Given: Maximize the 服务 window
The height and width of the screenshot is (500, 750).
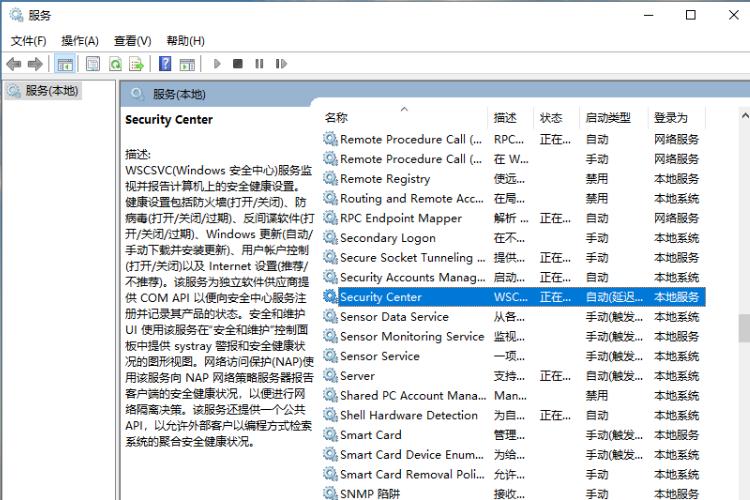Looking at the screenshot, I should (x=691, y=15).
